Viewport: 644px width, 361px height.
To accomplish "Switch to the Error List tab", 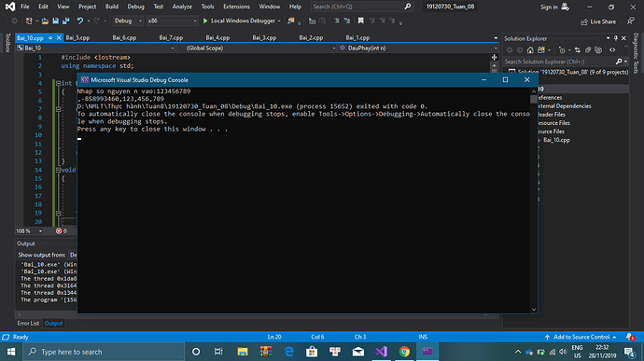I will [28, 324].
